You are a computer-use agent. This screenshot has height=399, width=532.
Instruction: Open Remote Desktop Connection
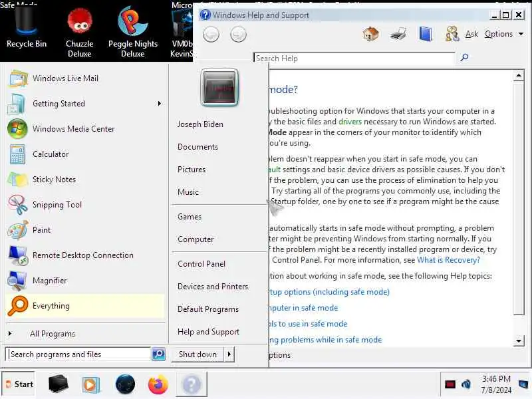pyautogui.click(x=85, y=255)
